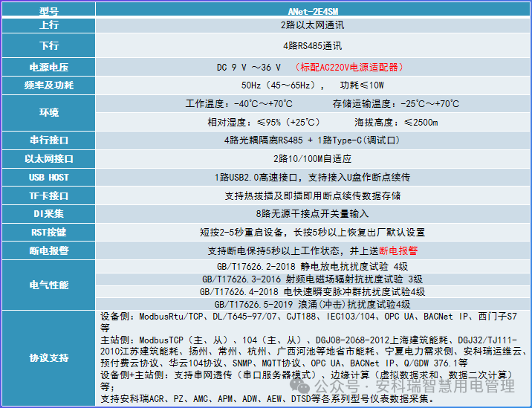Click the 以太网接口 row label

[x=48, y=158]
